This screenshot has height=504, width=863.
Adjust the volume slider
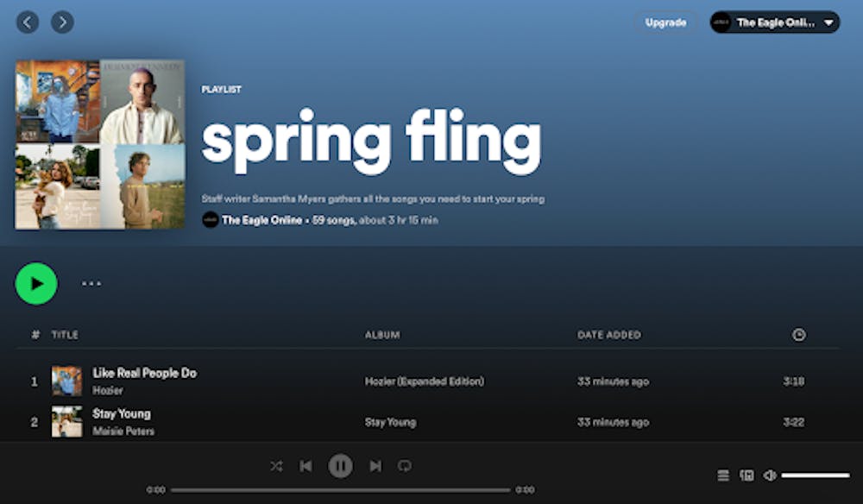click(x=816, y=476)
